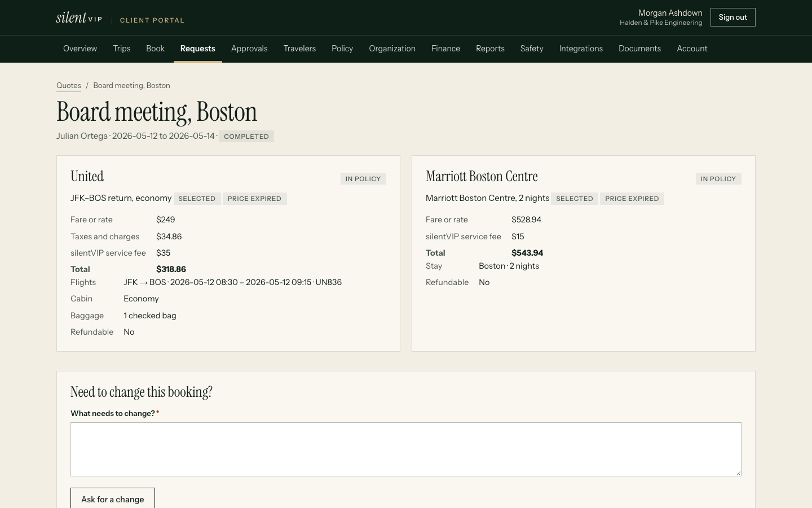
Task: Click the United card heading
Action: [x=87, y=177]
